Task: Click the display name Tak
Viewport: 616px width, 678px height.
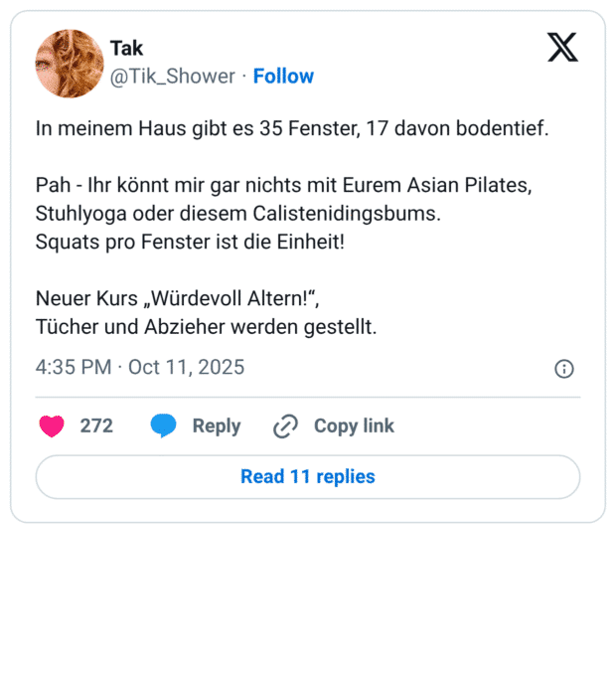Action: pyautogui.click(x=127, y=49)
